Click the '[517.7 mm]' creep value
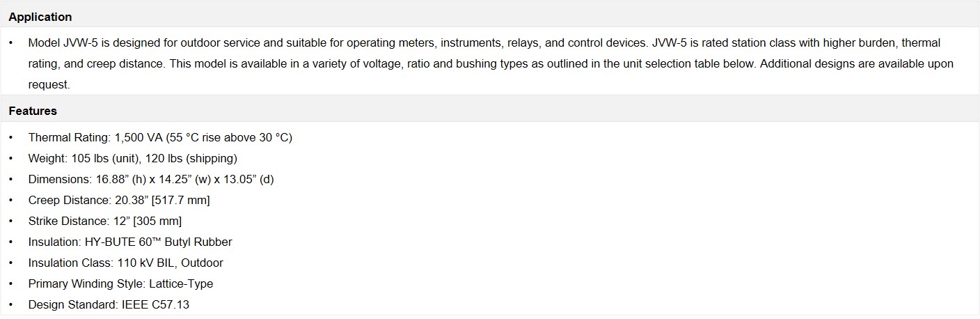 click(x=179, y=201)
